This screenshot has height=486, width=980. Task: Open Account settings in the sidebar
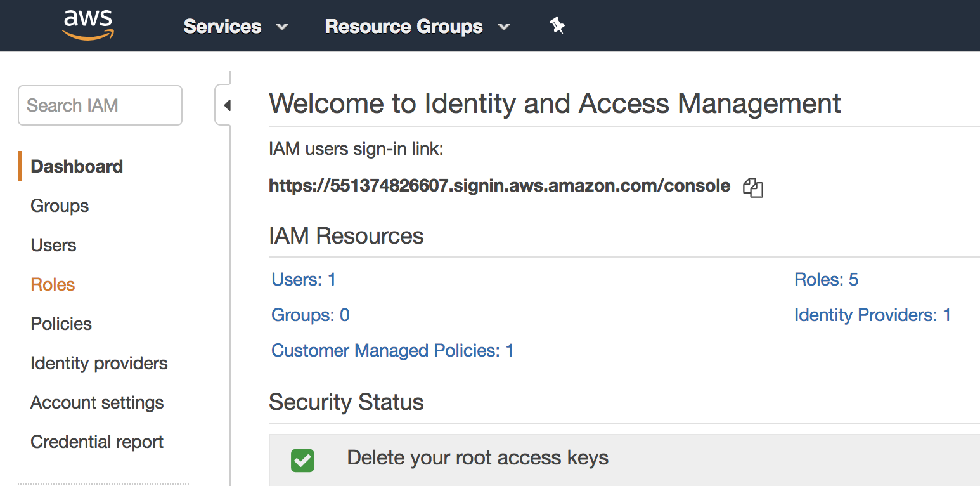[x=97, y=402]
